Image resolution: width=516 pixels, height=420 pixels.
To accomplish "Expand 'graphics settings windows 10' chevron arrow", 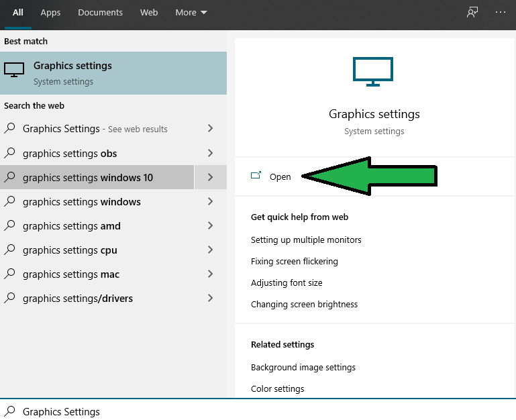I will coord(211,177).
